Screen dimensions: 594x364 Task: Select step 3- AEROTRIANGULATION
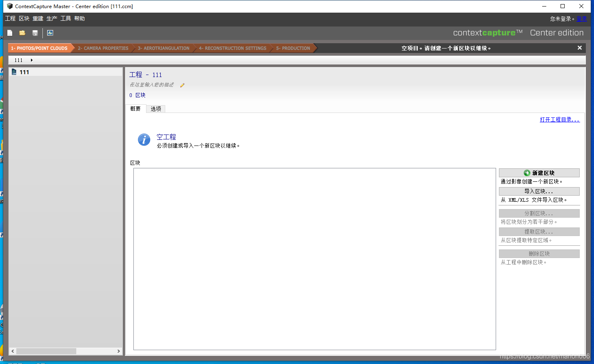pyautogui.click(x=163, y=48)
